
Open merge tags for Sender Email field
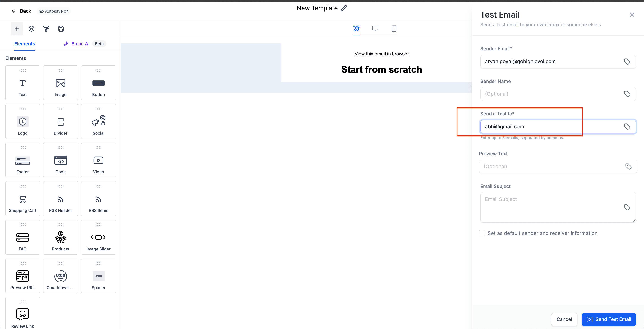pos(627,61)
